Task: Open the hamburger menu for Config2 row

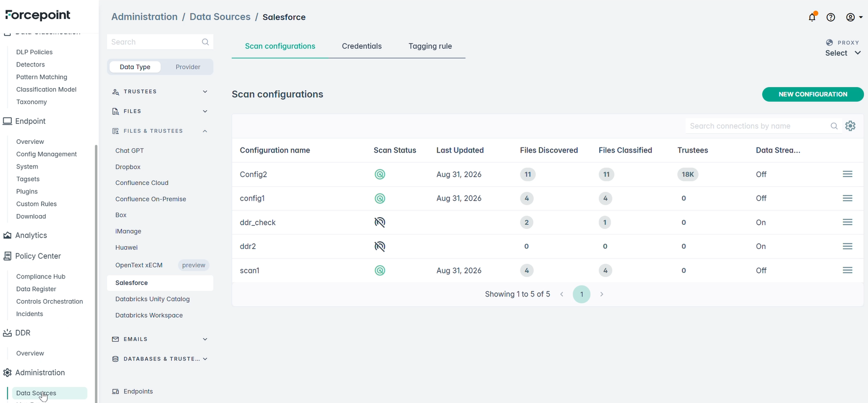Action: tap(847, 174)
